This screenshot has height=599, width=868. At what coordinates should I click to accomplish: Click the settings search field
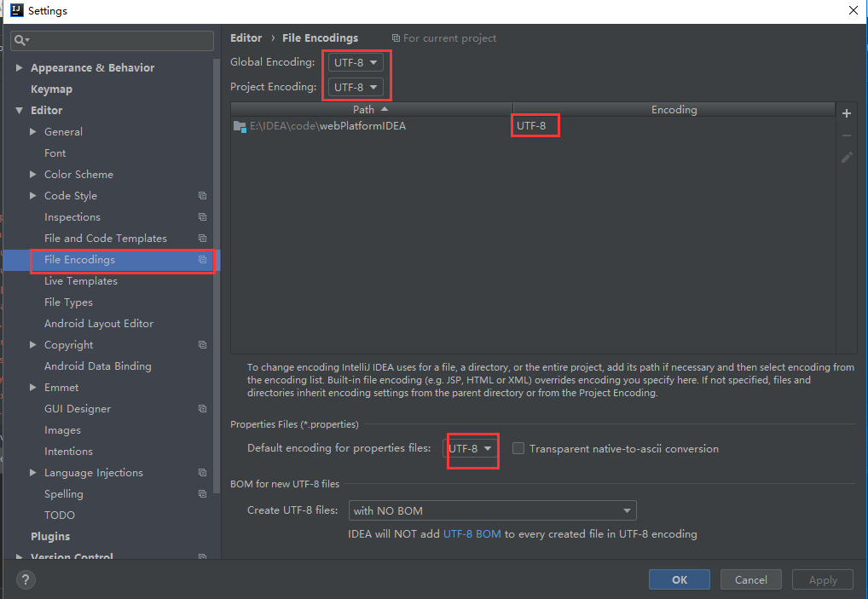[x=112, y=40]
